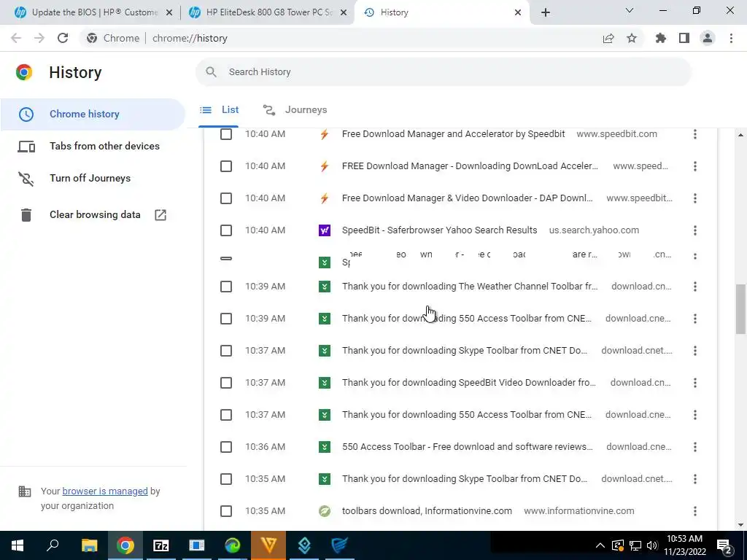747x560 pixels.
Task: Open Thank you for downloading Weather Channel Toolbar link
Action: coord(469,287)
